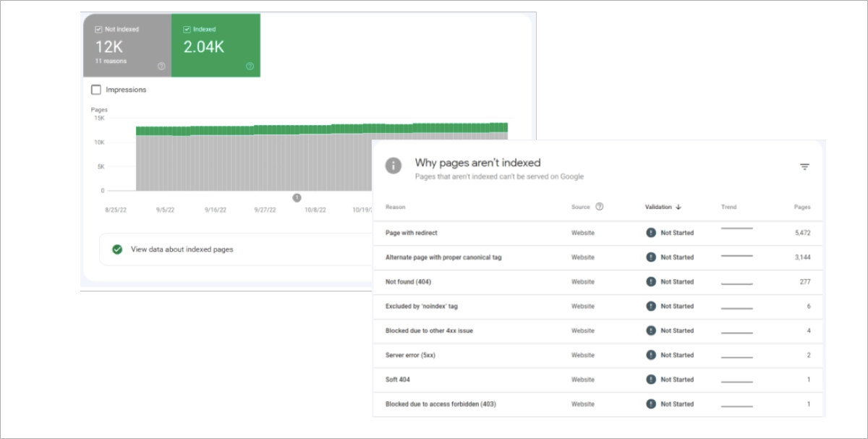Click green checkmark icon beside View data

pos(117,250)
